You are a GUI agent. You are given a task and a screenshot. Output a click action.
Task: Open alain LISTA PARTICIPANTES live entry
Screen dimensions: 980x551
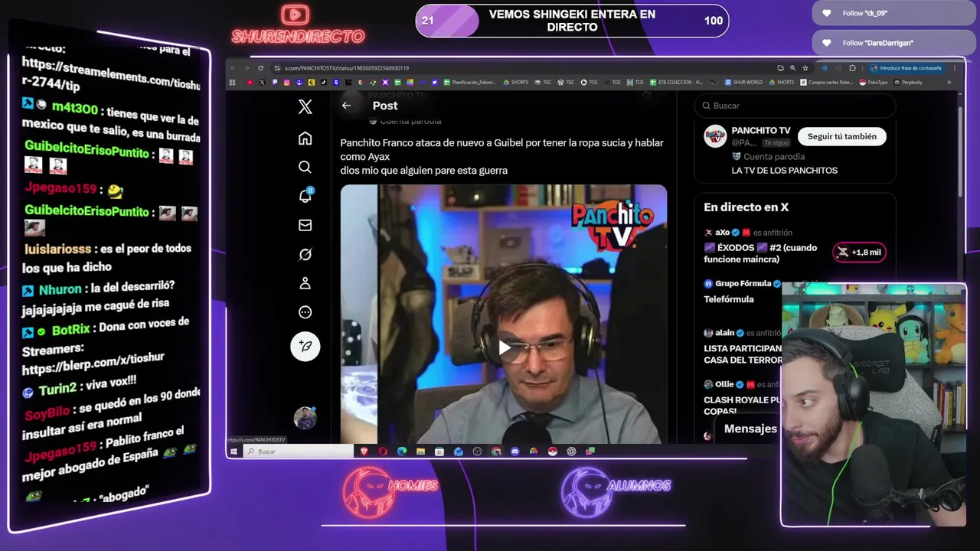743,347
